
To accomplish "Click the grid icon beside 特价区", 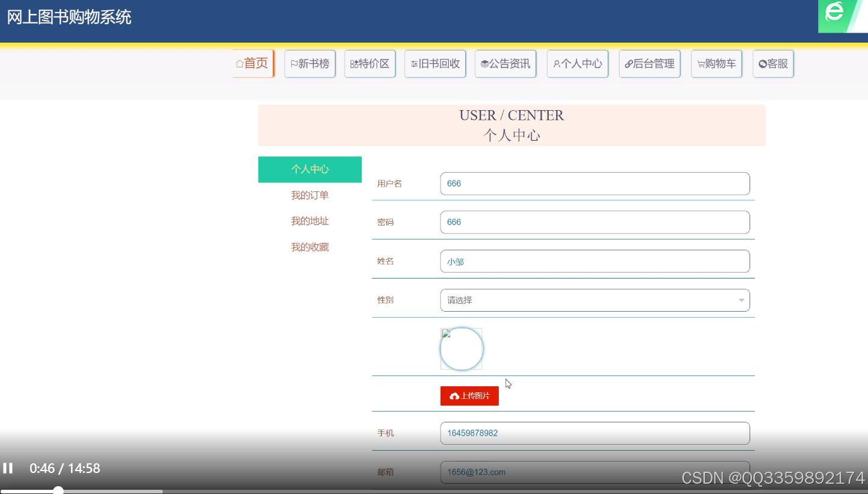I will pyautogui.click(x=355, y=64).
